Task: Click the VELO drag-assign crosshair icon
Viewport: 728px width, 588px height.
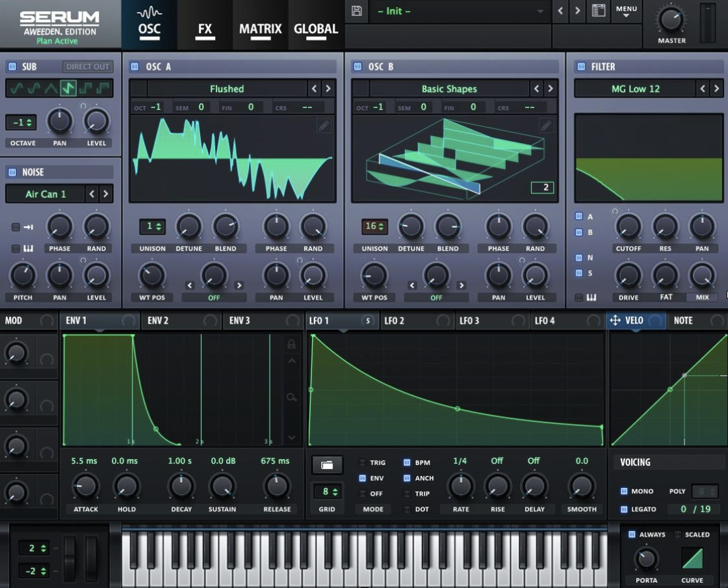Action: (x=615, y=321)
